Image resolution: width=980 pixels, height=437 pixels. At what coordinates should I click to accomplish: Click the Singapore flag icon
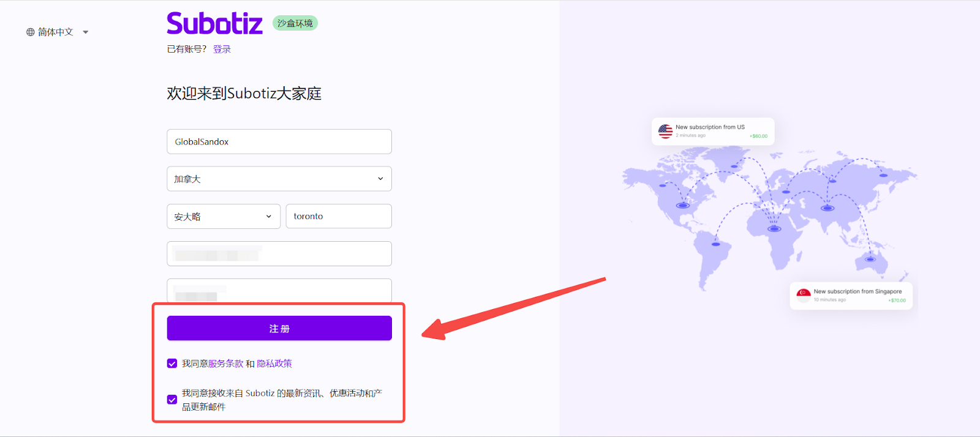coord(804,295)
